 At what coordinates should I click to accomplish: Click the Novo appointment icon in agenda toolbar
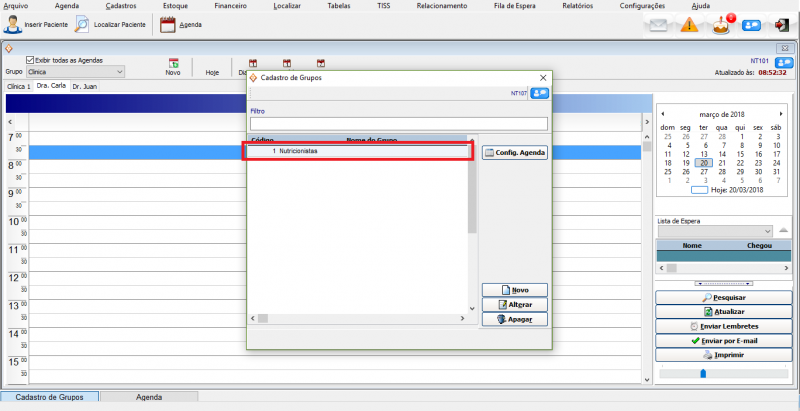[173, 64]
